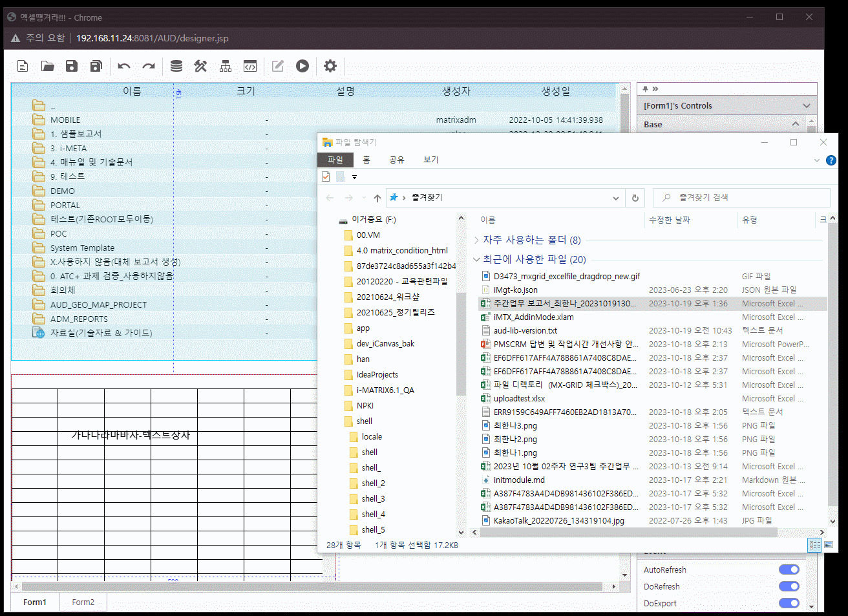Click the Save All toolbar icon
This screenshot has width=848, height=616.
[x=96, y=66]
